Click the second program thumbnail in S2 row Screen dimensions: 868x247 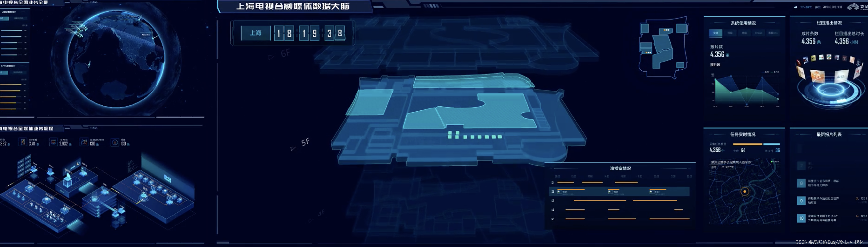[611, 192]
